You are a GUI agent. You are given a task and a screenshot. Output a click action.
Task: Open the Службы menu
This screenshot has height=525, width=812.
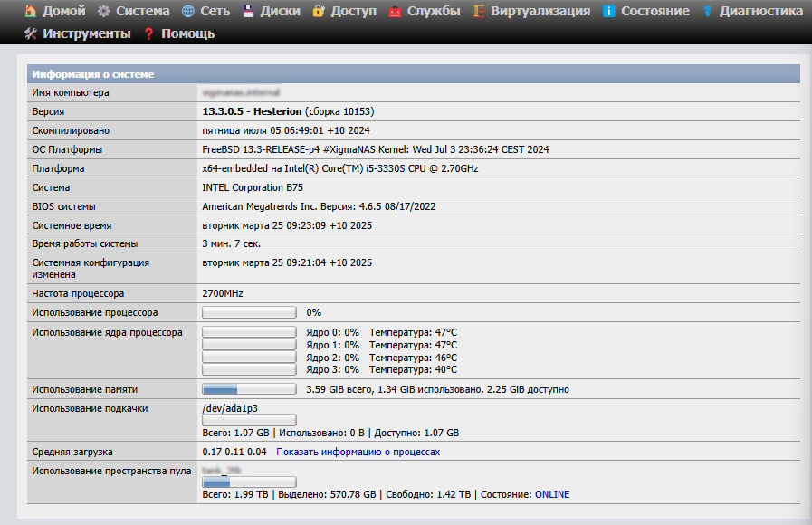click(x=434, y=11)
